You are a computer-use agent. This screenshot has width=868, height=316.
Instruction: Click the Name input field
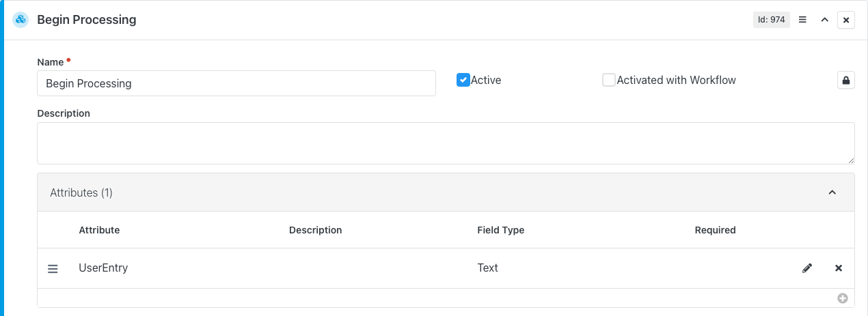pyautogui.click(x=236, y=83)
